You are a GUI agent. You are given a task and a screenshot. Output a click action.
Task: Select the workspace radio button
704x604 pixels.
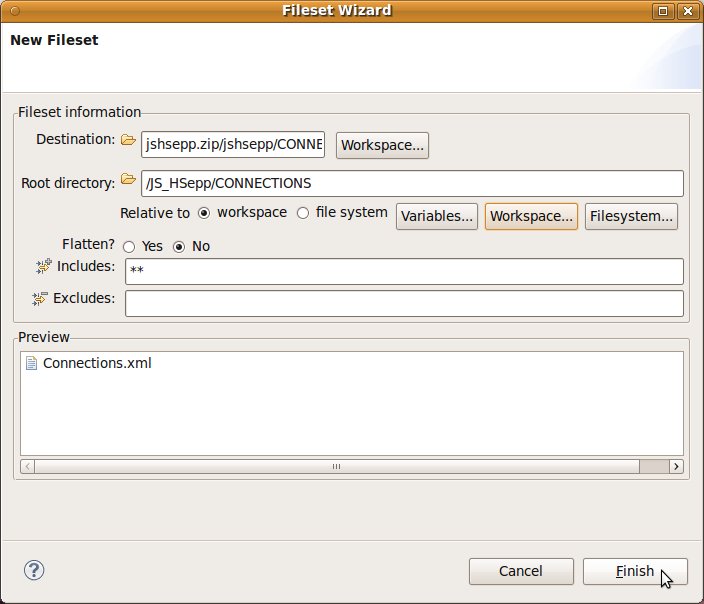tap(205, 213)
